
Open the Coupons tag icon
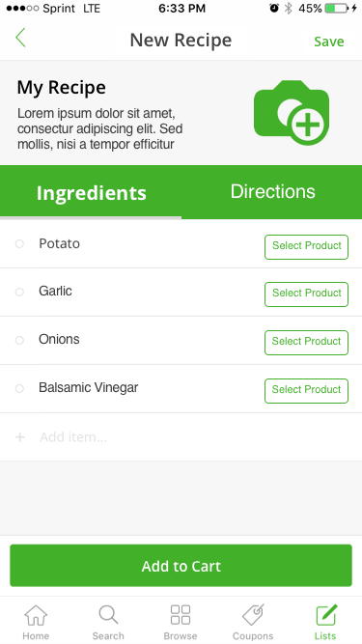point(253,615)
